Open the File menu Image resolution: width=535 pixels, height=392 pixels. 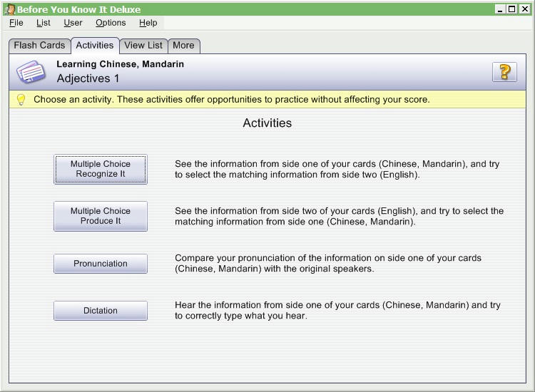click(16, 23)
